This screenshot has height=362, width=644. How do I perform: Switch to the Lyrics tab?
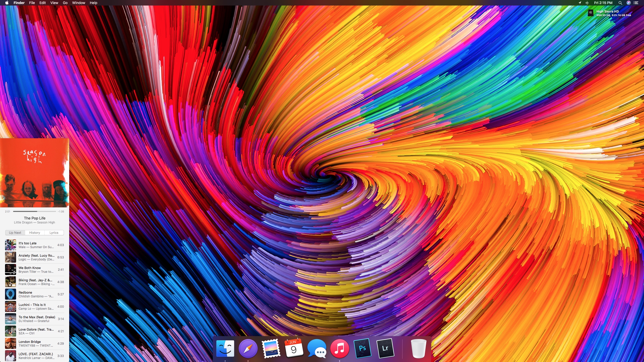[54, 233]
